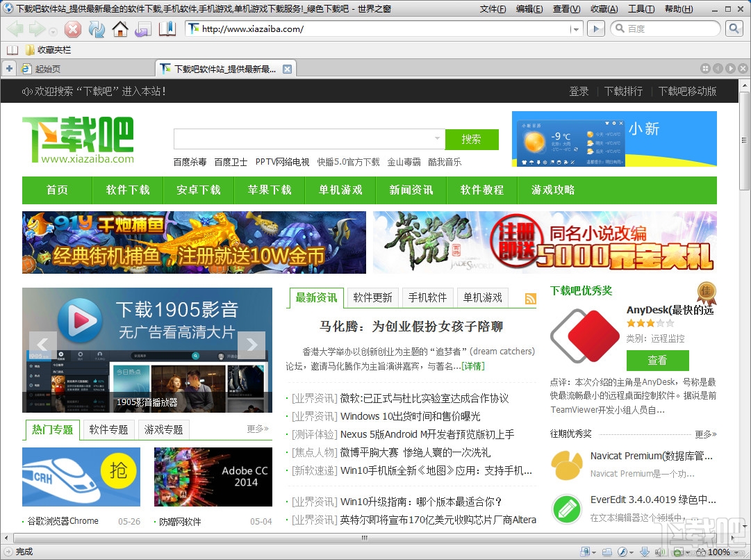
Task: Click the 登录 link in top bar
Action: [x=579, y=92]
